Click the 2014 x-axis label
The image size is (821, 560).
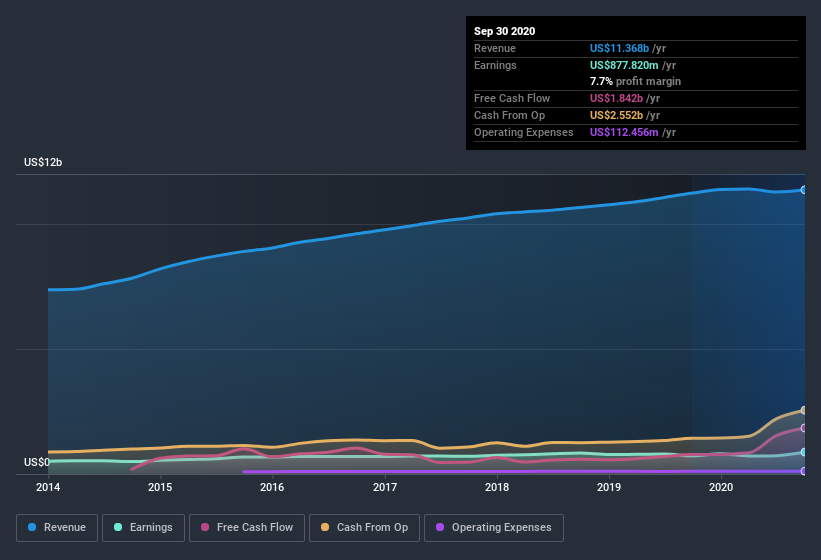[x=48, y=487]
